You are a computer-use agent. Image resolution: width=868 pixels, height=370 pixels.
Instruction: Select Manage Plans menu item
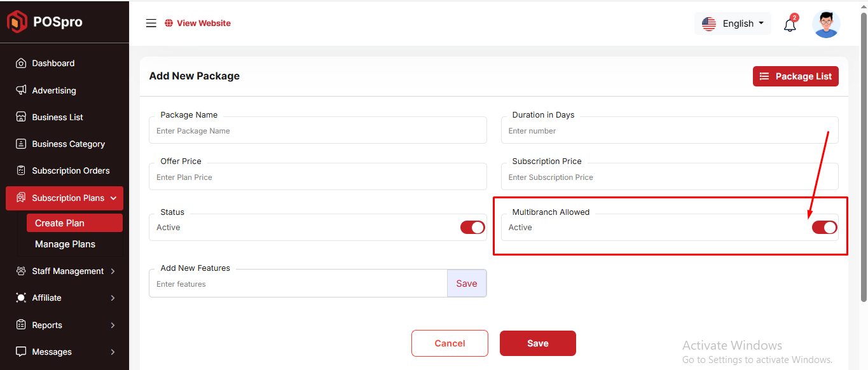[x=65, y=244]
